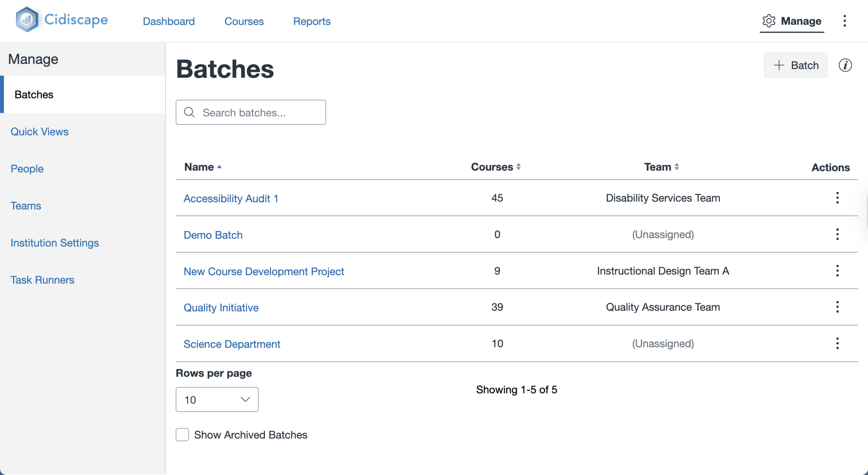Open Task Runners in sidebar
Viewport: 868px width, 475px height.
coord(42,280)
